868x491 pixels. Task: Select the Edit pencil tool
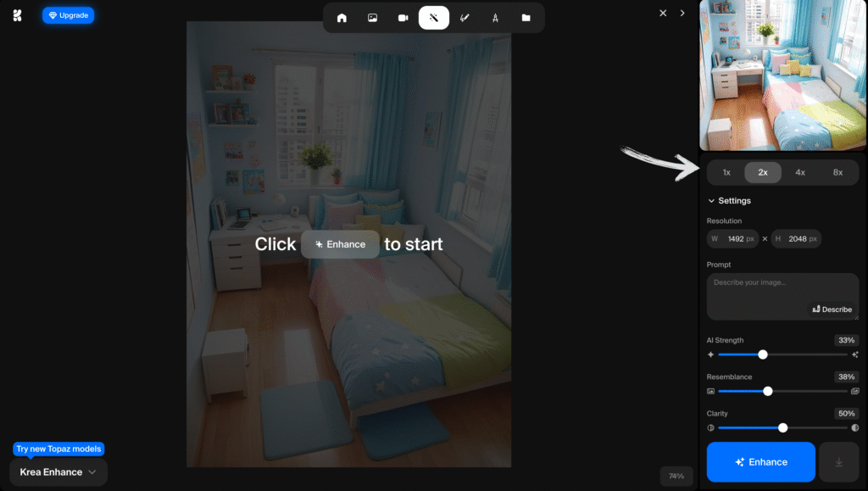(x=465, y=17)
